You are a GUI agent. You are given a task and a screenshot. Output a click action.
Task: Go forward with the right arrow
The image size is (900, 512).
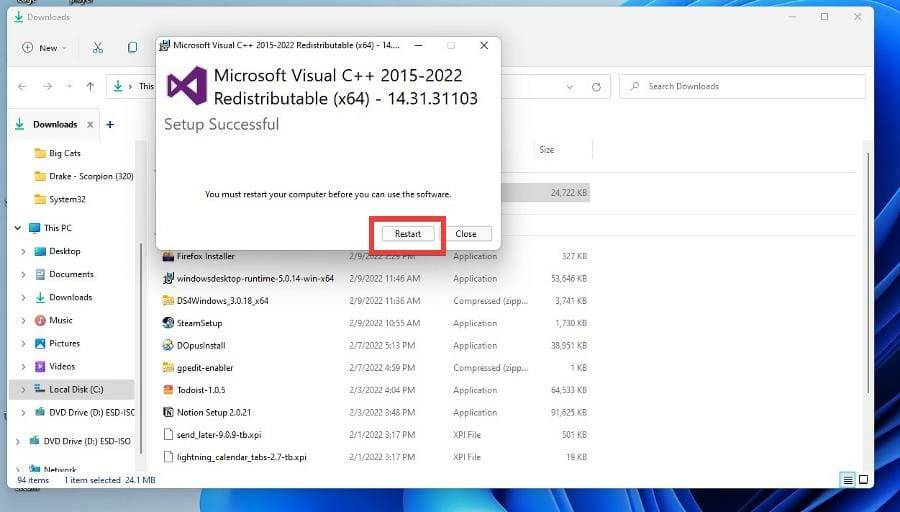48,86
